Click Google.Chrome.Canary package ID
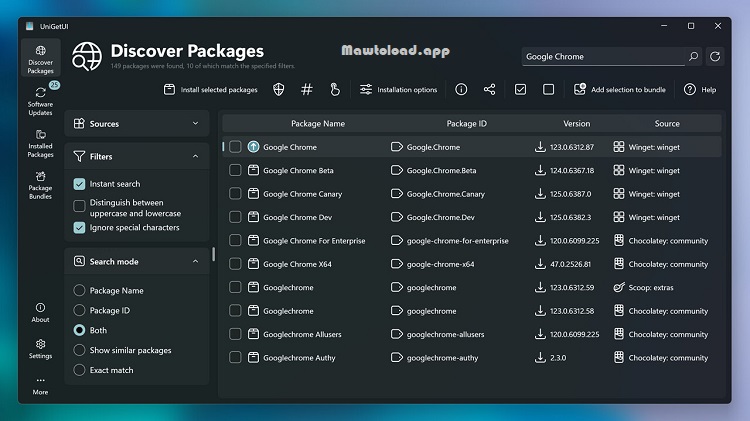 point(446,194)
